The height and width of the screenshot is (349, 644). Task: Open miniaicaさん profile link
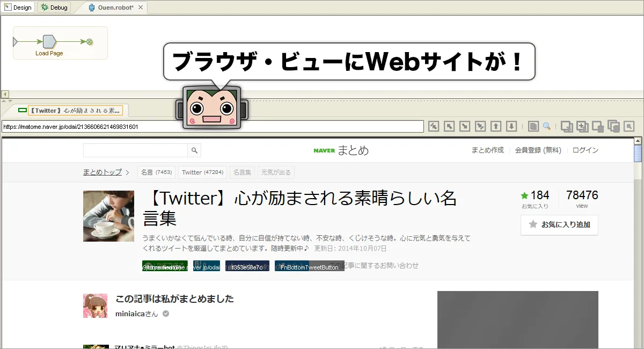[137, 314]
